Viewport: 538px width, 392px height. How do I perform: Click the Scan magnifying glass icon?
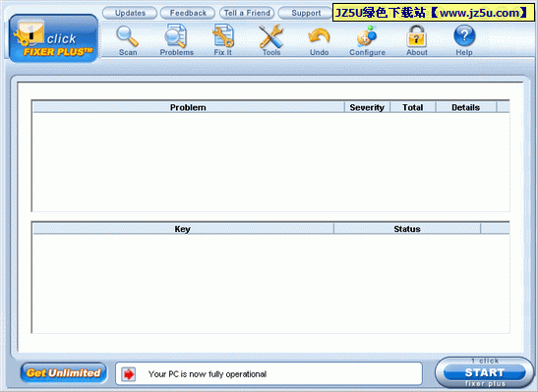pos(127,36)
